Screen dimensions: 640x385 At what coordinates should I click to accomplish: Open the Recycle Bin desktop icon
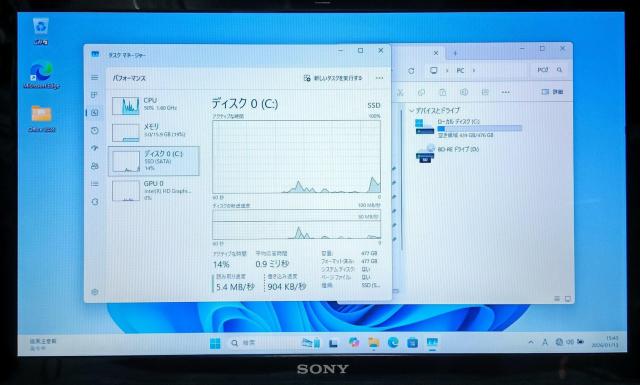(x=41, y=31)
